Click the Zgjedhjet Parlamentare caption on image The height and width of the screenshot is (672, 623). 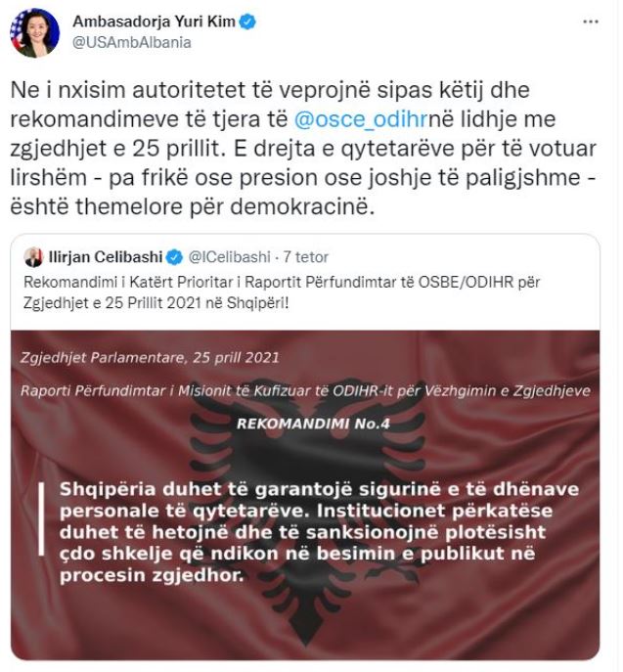click(x=150, y=357)
